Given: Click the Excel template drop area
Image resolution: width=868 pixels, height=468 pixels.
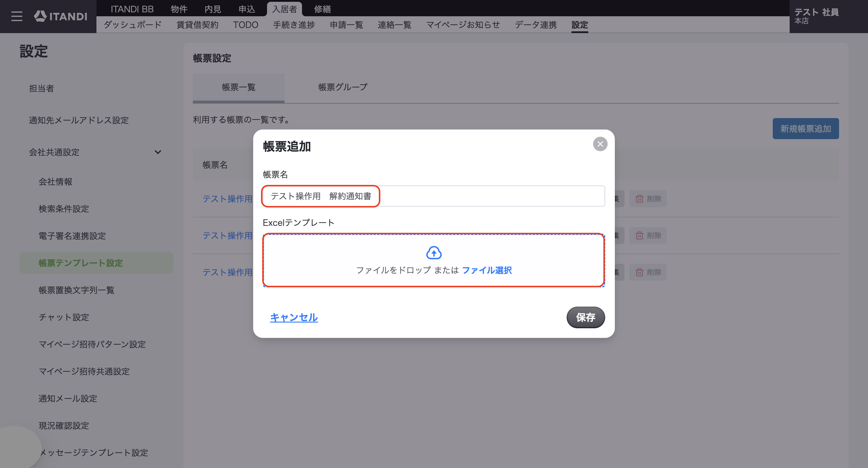Looking at the screenshot, I should pos(434,260).
